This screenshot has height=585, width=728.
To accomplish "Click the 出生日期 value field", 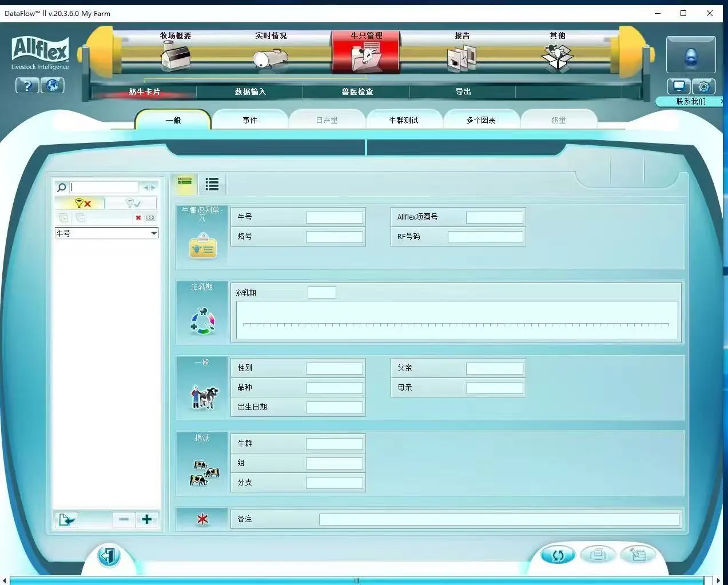I will tap(335, 407).
